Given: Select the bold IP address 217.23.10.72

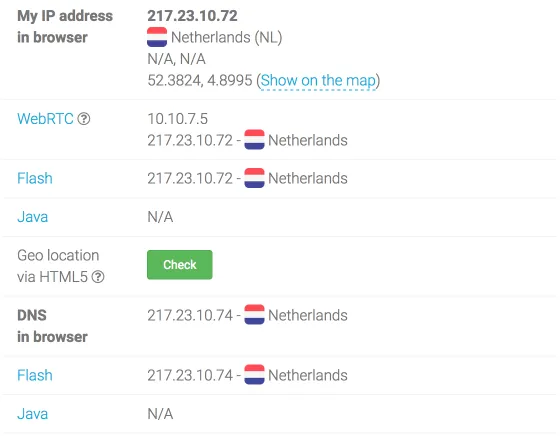Looking at the screenshot, I should click(192, 16).
